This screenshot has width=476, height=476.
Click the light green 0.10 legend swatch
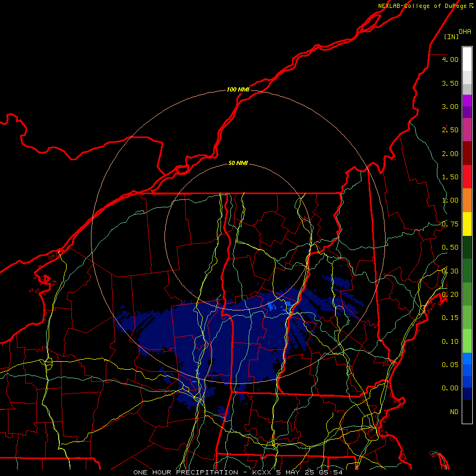(467, 341)
